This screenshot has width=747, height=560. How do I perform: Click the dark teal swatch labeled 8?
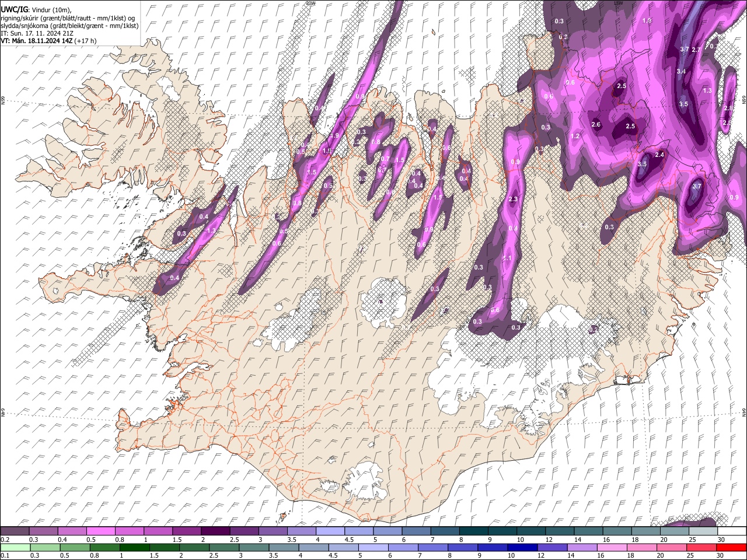[474, 531]
